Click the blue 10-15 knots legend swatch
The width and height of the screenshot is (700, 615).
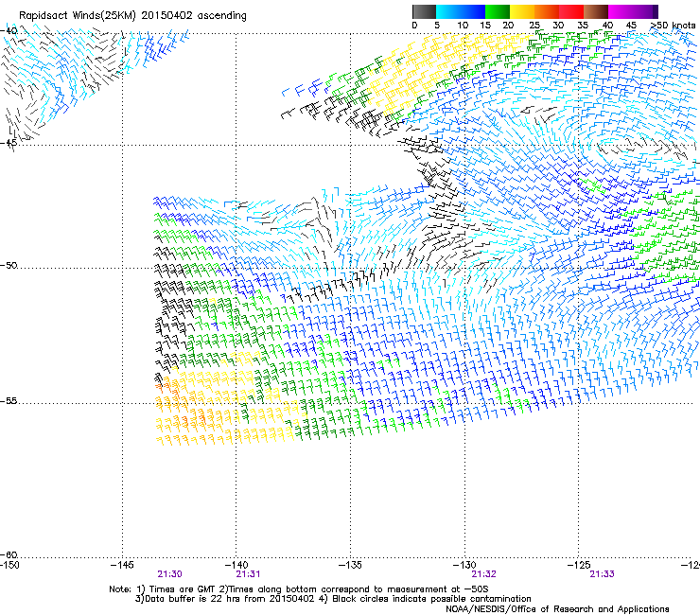[x=473, y=11]
